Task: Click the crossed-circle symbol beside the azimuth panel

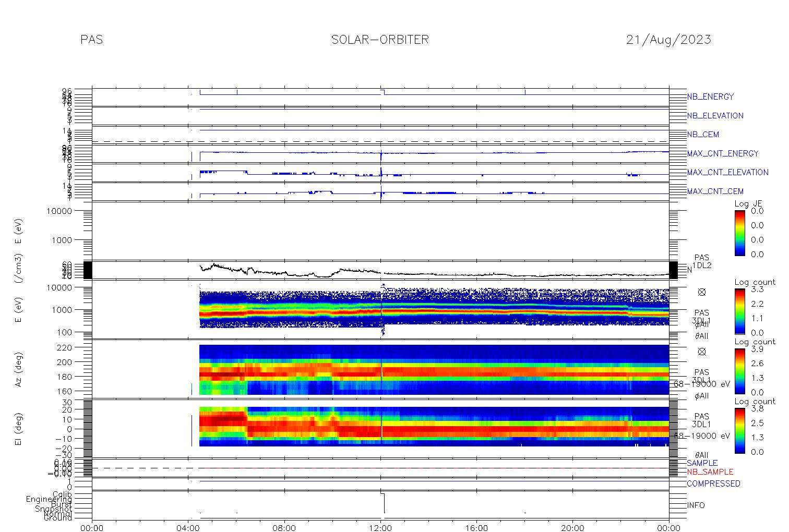Action: pos(702,352)
